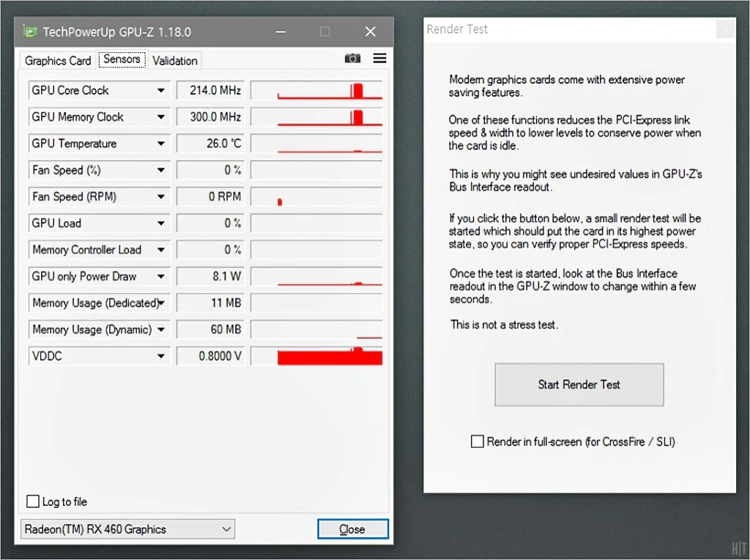Click the Render Test window title
The height and width of the screenshot is (560, 750).
457,29
